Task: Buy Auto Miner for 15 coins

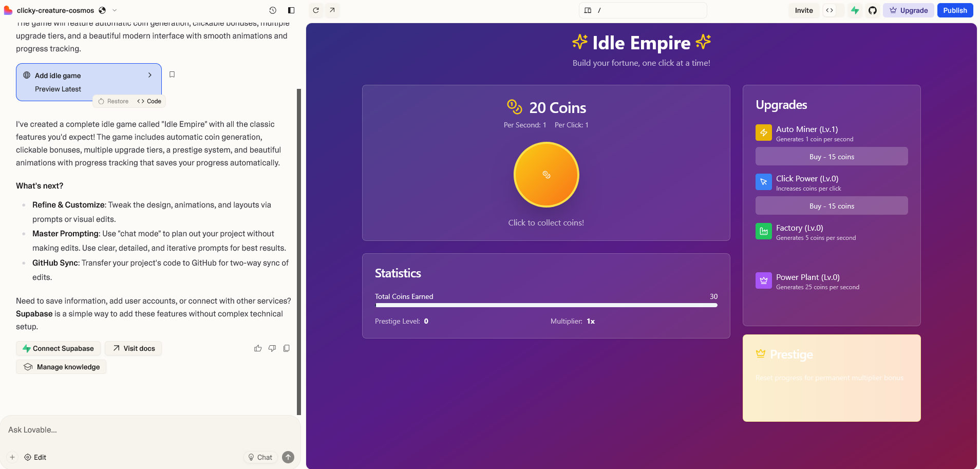Action: 832,157
